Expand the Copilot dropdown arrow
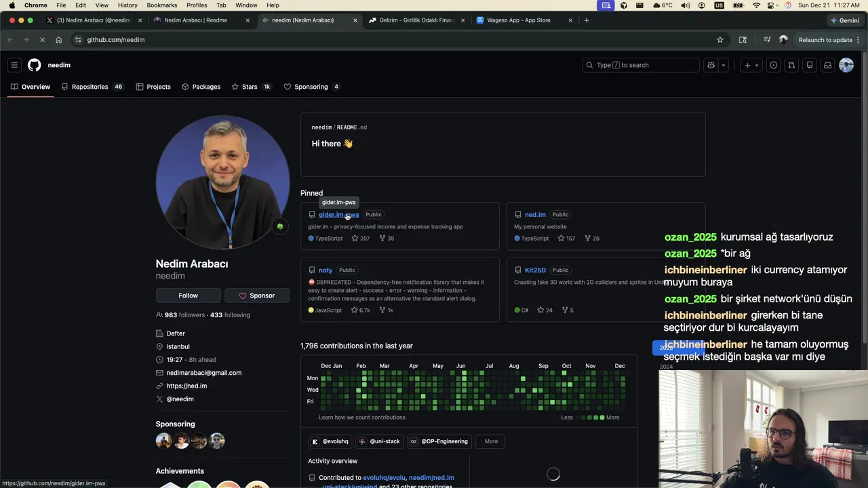Screen dimensions: 868x488 (x=724, y=65)
